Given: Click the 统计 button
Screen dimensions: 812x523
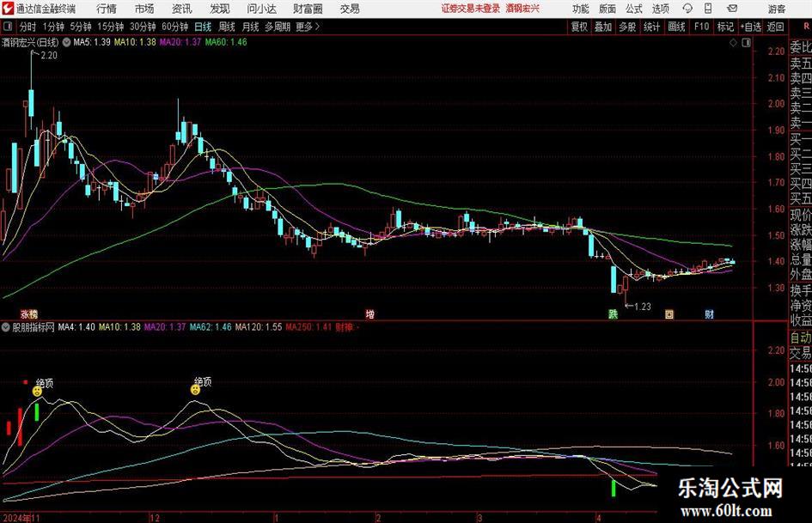Looking at the screenshot, I should 652,27.
